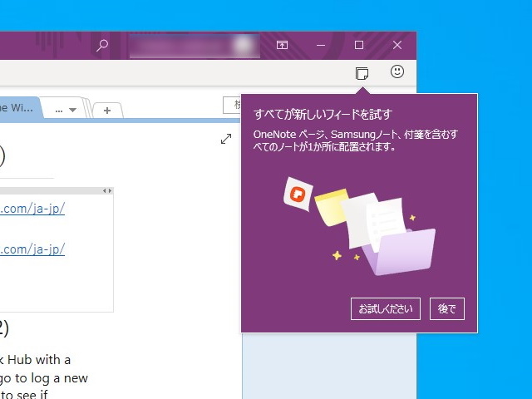Open the ribbon display options icon
Image resolution: width=532 pixels, height=399 pixels.
coord(282,45)
